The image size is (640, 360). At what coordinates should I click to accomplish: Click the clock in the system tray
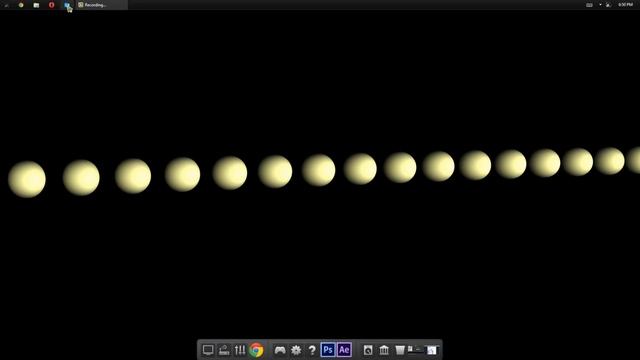click(625, 4)
